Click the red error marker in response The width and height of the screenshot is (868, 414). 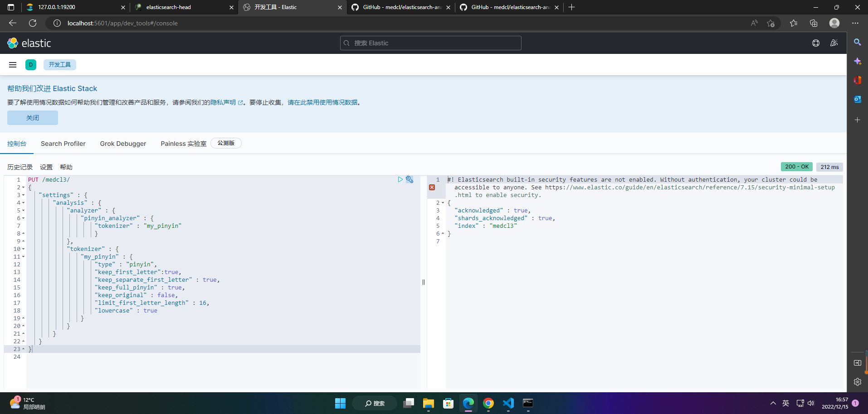[x=432, y=188]
